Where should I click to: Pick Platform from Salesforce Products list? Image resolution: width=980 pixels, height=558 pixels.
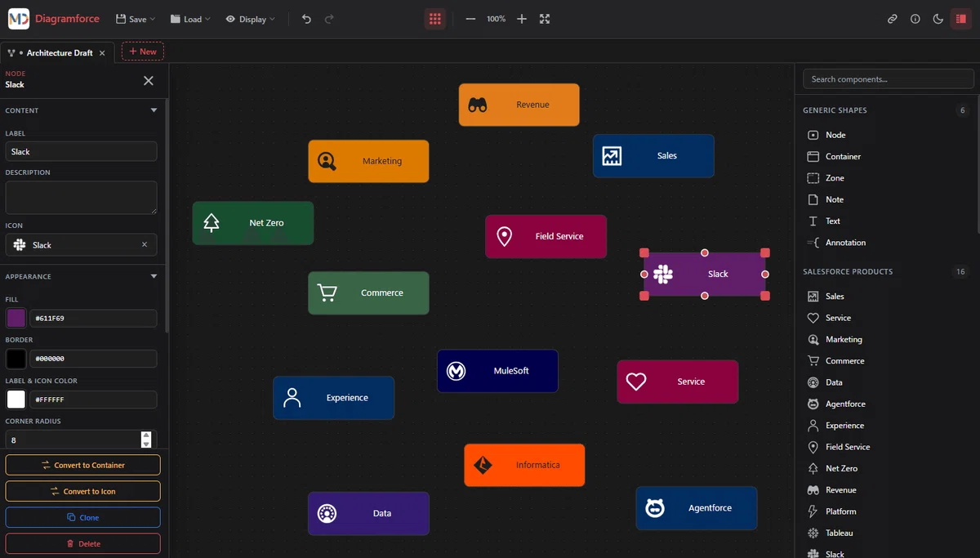889,511
